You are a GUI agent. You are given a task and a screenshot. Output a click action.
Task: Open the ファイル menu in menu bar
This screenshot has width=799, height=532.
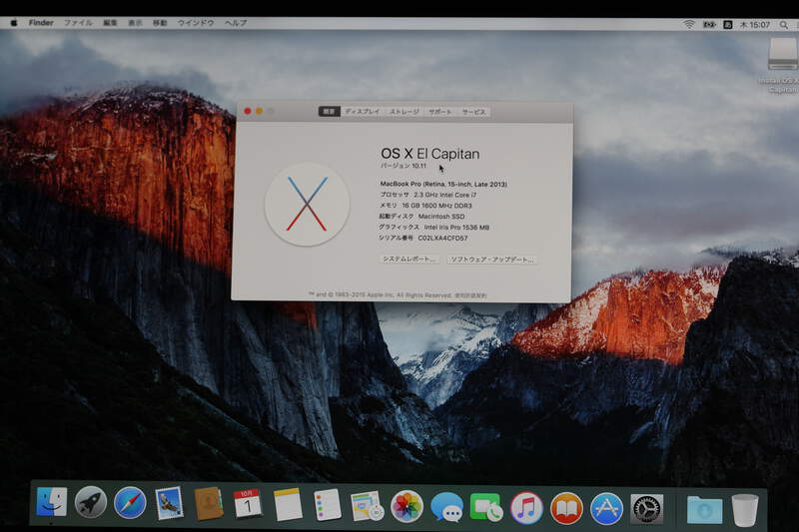[78, 22]
